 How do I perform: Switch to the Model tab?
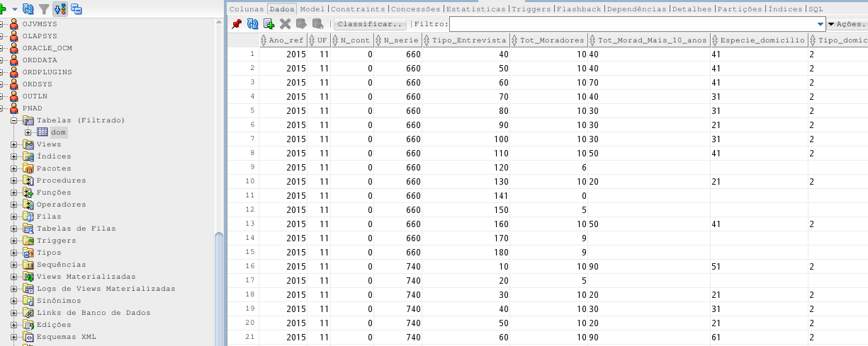click(x=313, y=9)
